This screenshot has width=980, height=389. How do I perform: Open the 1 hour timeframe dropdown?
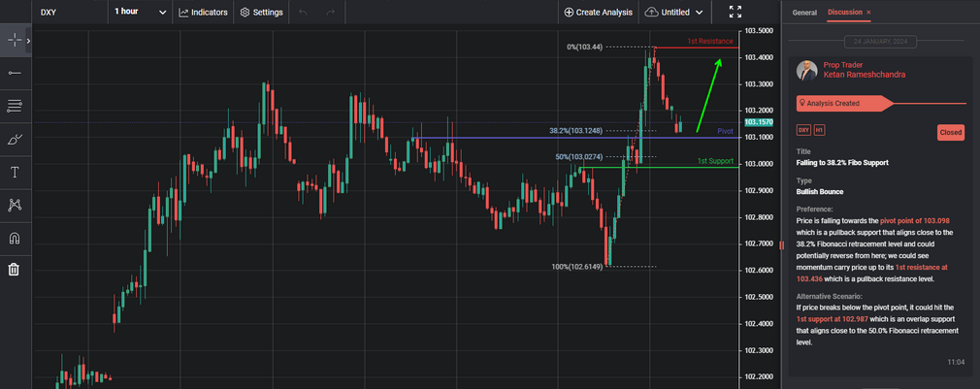pyautogui.click(x=140, y=12)
